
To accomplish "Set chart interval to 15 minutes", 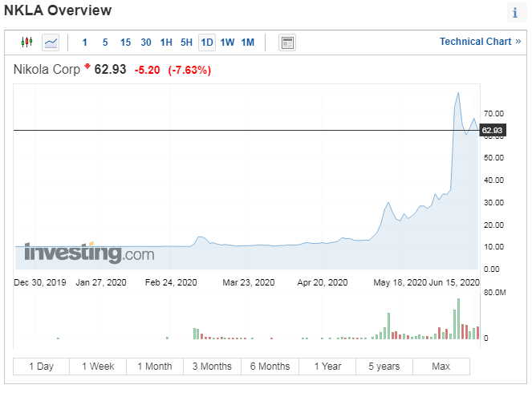I will pyautogui.click(x=125, y=43).
